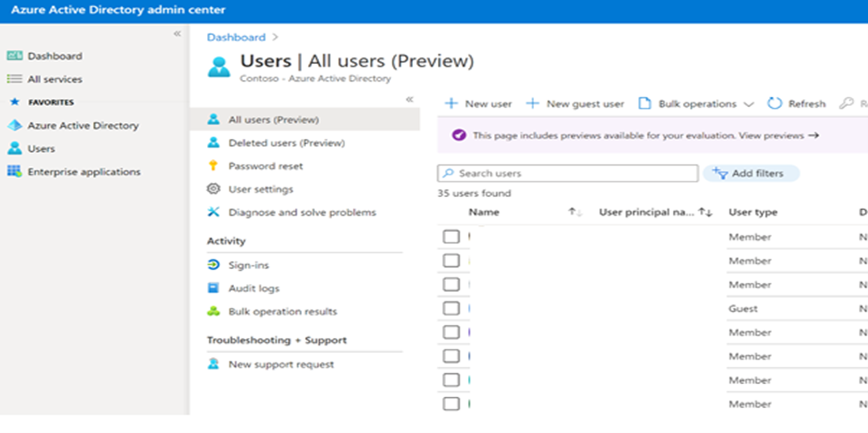Click the Dashboard chart icon

15,55
